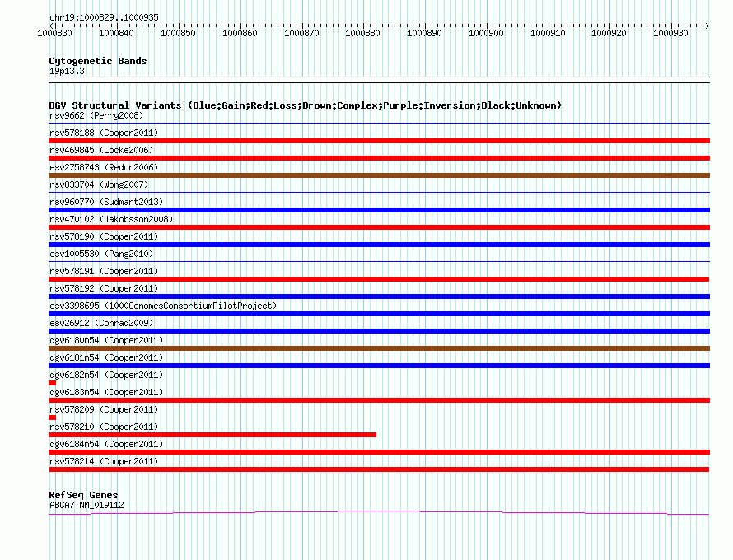Open variant dgv6183n54 (Cooper2011)
Viewport: 733px width, 560px height.
pyautogui.click(x=106, y=392)
